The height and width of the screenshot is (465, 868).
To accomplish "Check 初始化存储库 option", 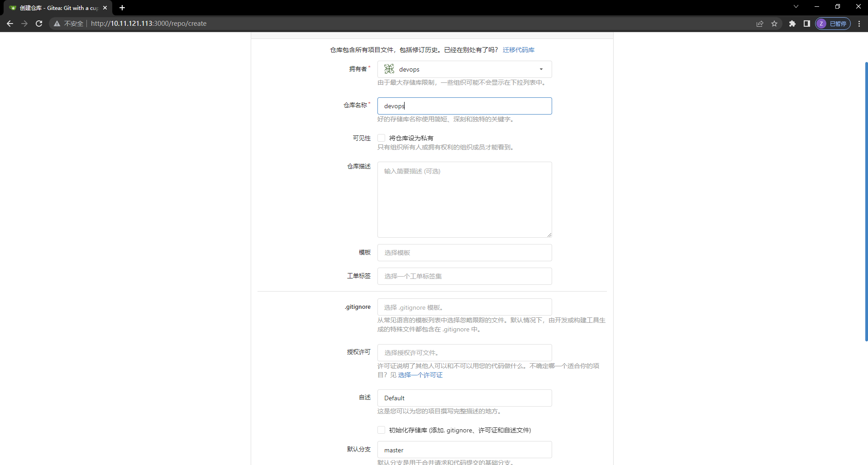I will pos(382,430).
